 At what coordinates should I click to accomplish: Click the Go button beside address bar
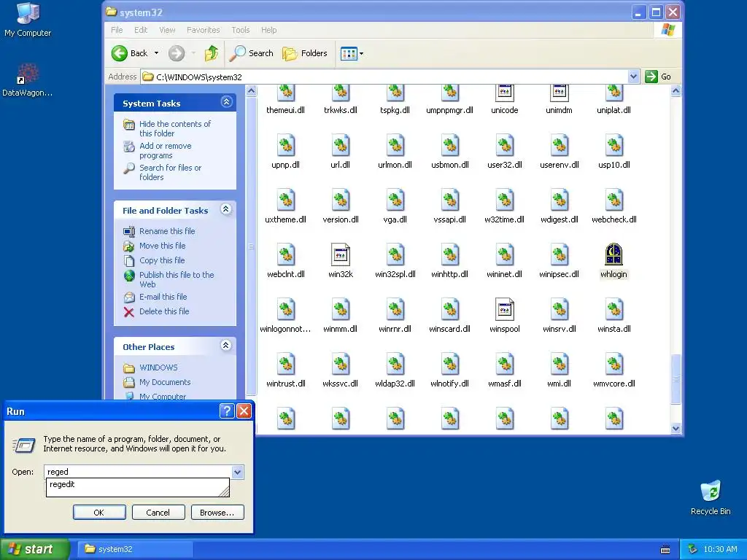(659, 77)
